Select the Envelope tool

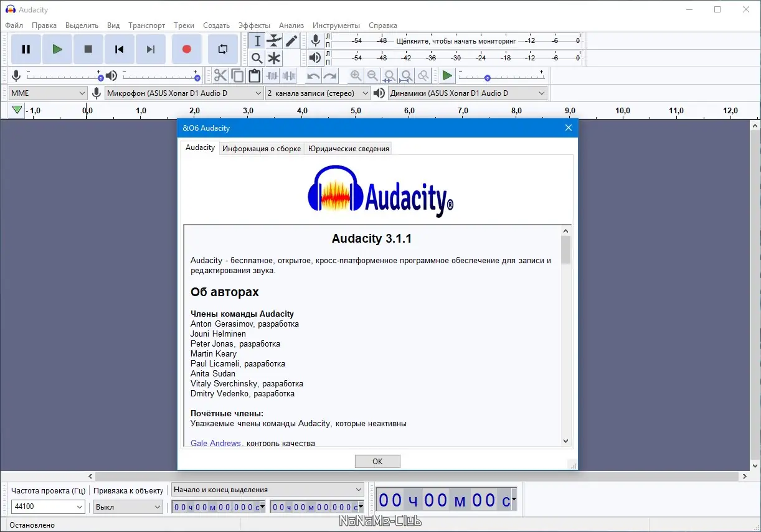coord(274,41)
